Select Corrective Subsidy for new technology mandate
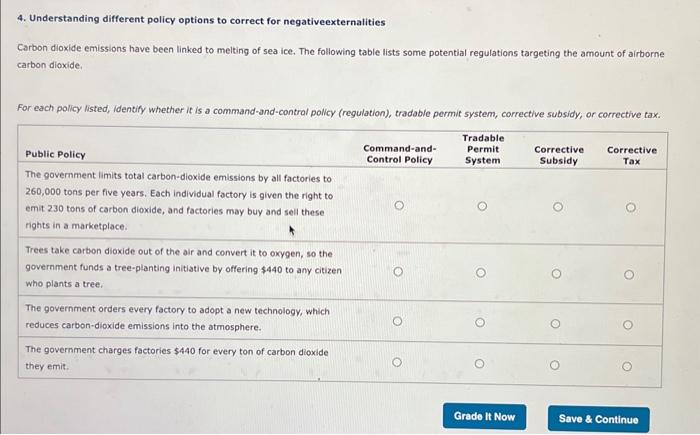The height and width of the screenshot is (435, 700). click(x=556, y=323)
